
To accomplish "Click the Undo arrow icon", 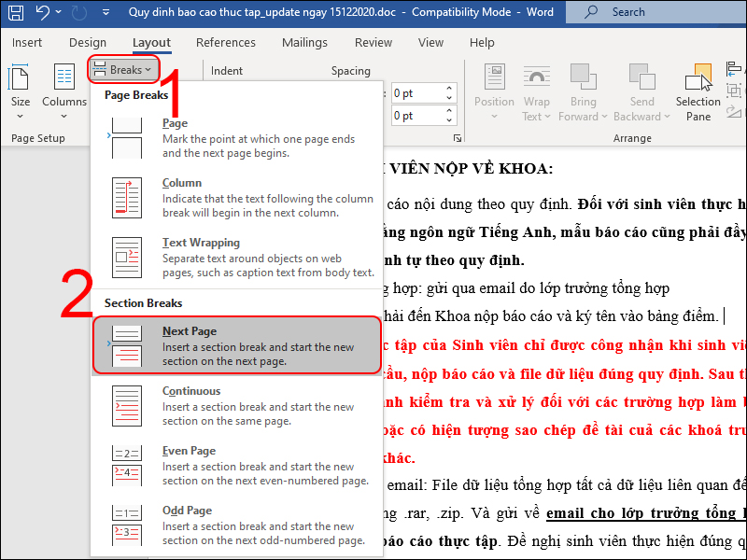I will tap(43, 13).
